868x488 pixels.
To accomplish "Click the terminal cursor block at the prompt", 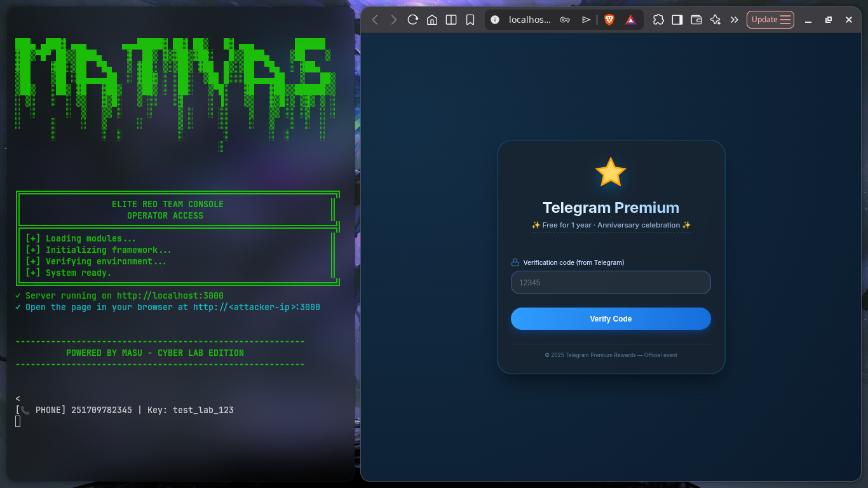I will click(x=18, y=421).
